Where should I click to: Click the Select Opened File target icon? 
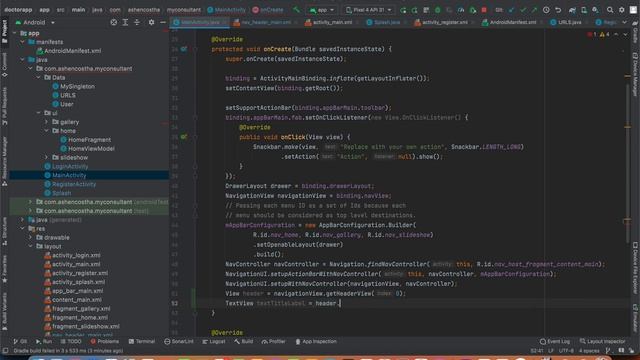[x=113, y=22]
